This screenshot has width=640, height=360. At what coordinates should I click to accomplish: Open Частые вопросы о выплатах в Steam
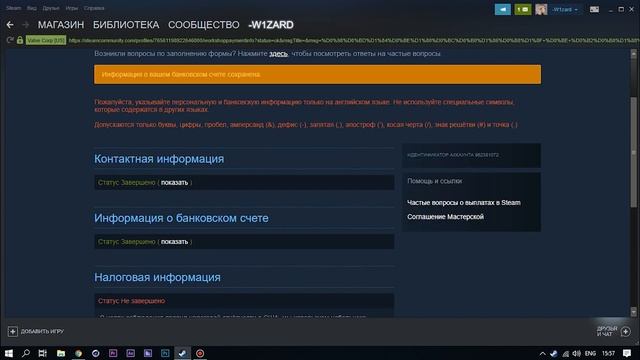tap(464, 202)
